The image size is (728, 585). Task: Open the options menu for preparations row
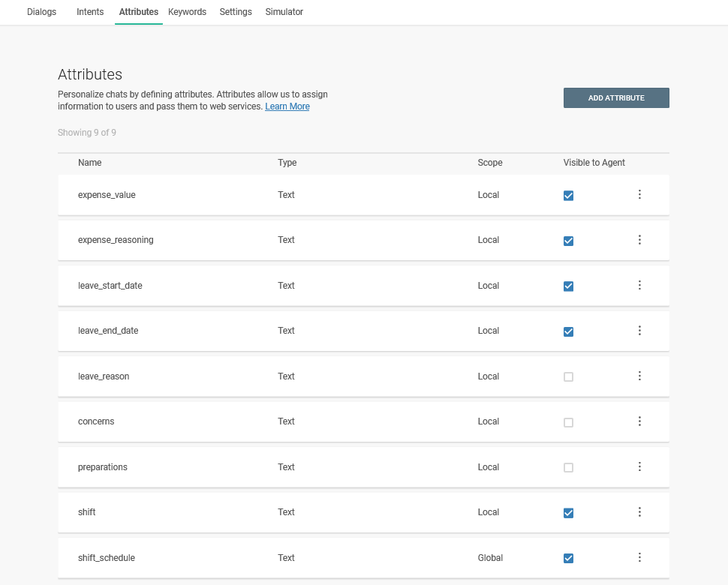[x=639, y=467]
